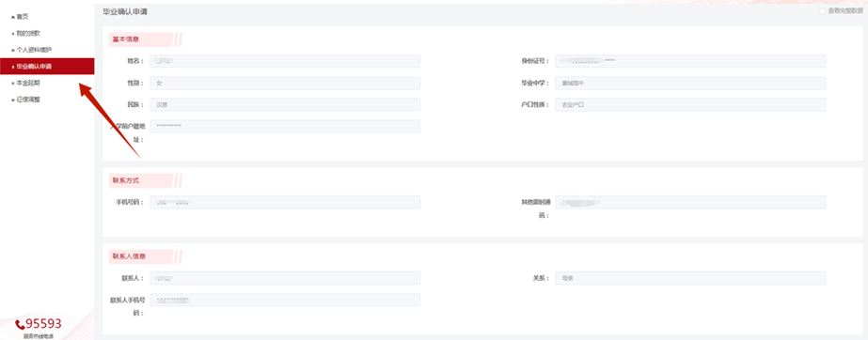Open 毕业确认申请 in the sidebar

47,67
